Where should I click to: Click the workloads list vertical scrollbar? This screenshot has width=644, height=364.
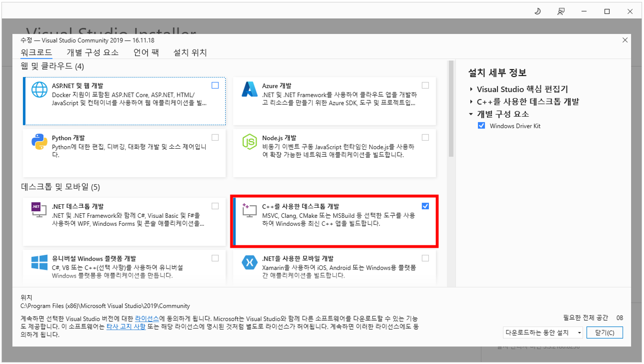tap(451, 109)
